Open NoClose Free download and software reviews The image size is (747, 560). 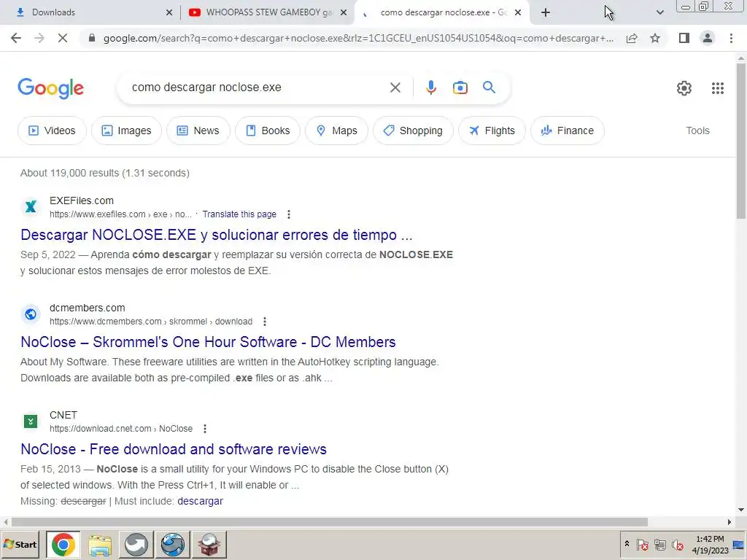pyautogui.click(x=174, y=449)
